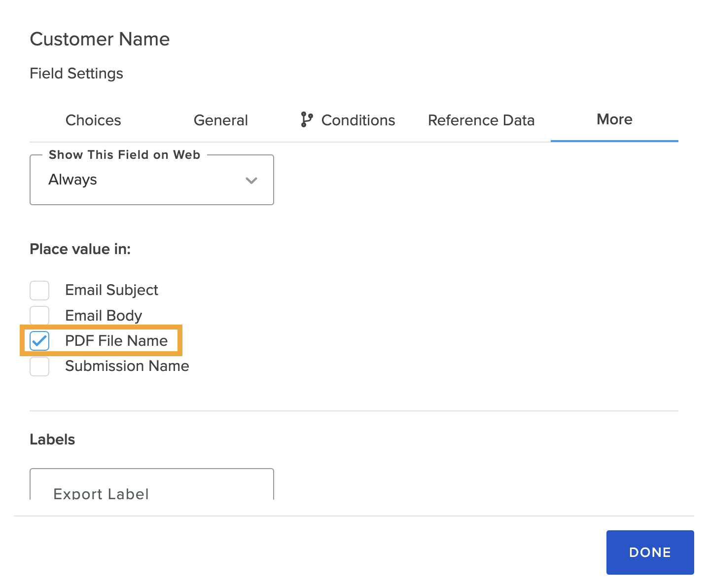708x588 pixels.
Task: Click the 'PDF File Name' label text
Action: (116, 341)
